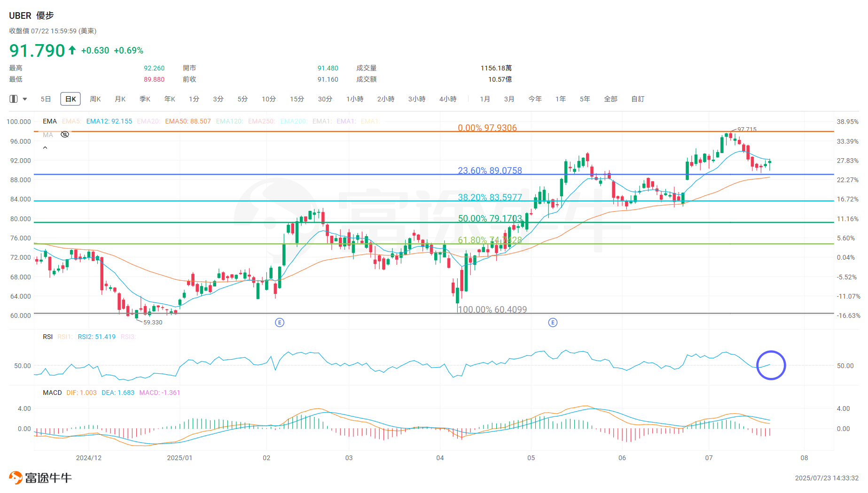Toggle MA indicator visibility eye icon
868x493 pixels.
pos(65,135)
